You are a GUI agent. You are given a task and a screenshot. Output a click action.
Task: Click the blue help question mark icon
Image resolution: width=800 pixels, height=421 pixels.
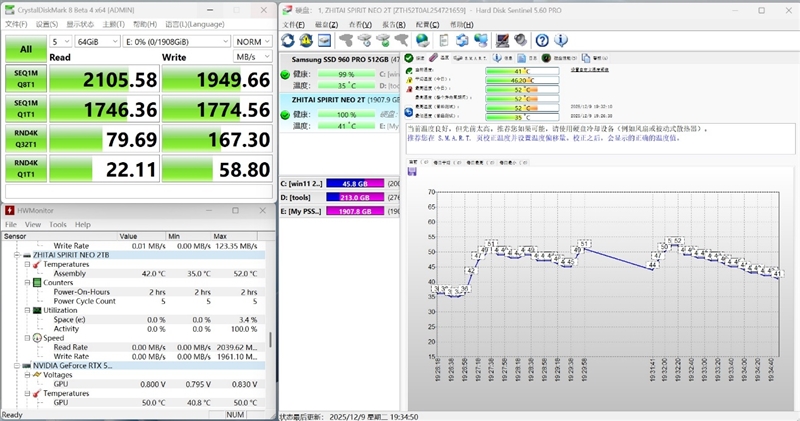542,41
